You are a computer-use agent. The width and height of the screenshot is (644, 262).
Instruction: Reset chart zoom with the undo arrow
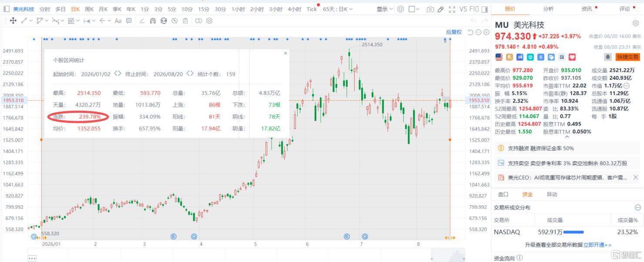[470, 32]
